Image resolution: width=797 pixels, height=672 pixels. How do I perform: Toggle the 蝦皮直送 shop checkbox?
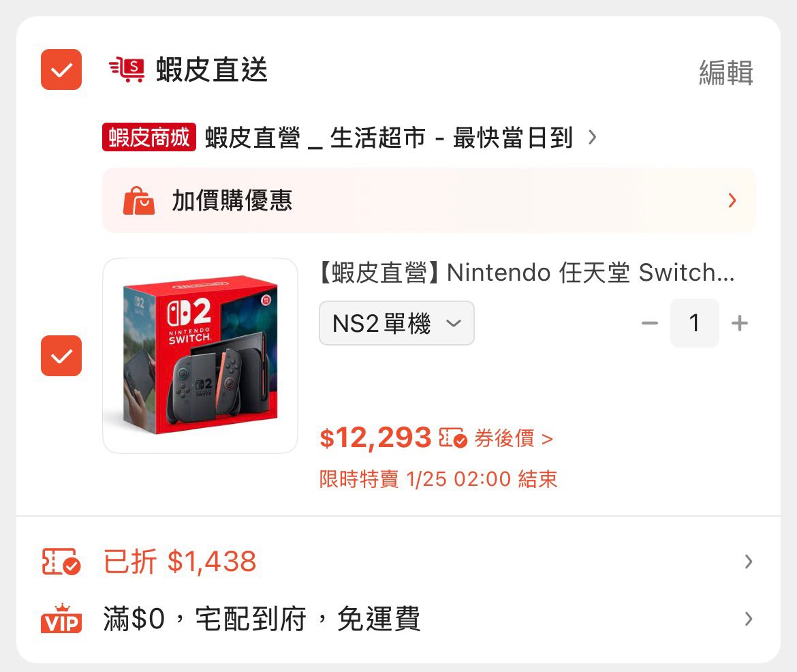point(61,70)
